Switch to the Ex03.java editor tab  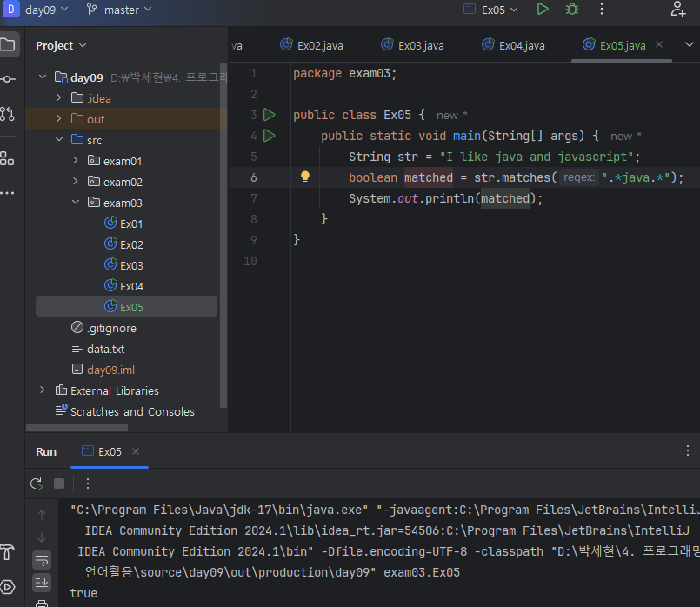point(412,45)
